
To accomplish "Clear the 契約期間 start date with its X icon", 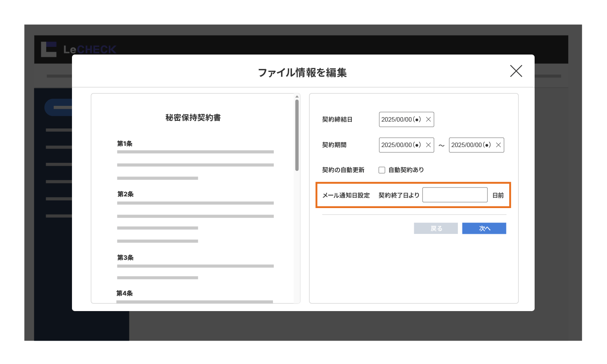I will tap(429, 145).
